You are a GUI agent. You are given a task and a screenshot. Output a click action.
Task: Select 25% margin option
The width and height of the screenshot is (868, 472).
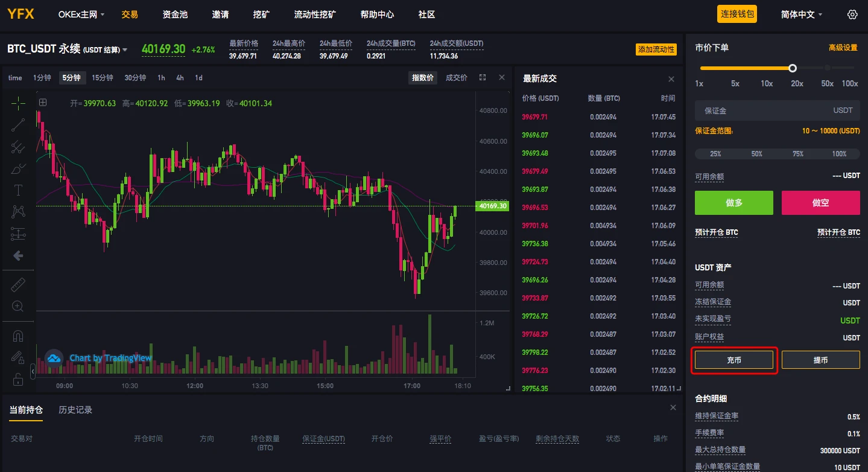point(715,154)
